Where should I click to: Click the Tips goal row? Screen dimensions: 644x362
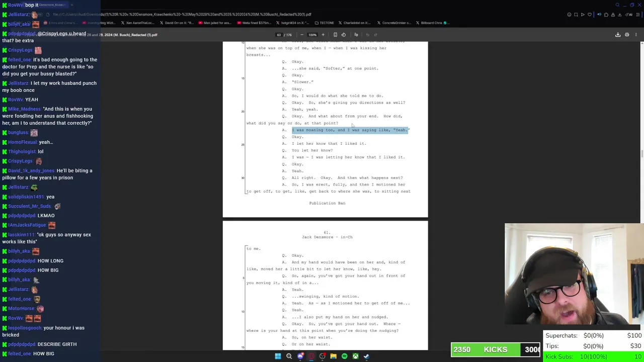point(594,346)
